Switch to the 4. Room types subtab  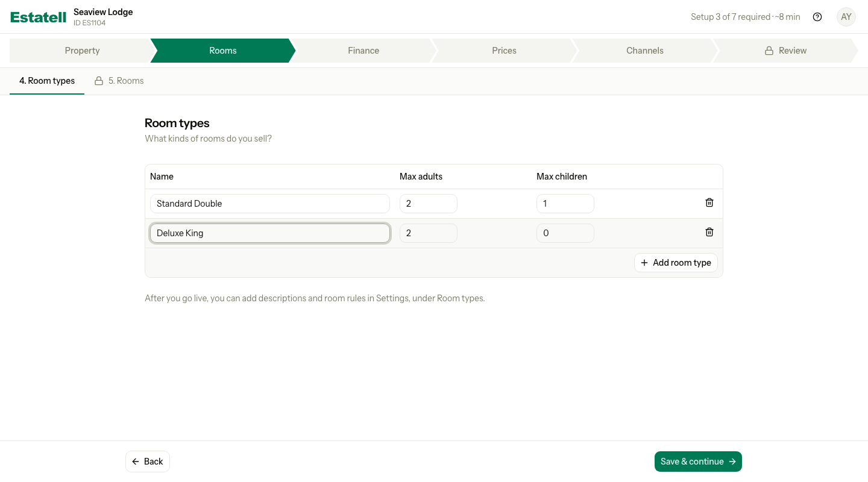pyautogui.click(x=47, y=81)
